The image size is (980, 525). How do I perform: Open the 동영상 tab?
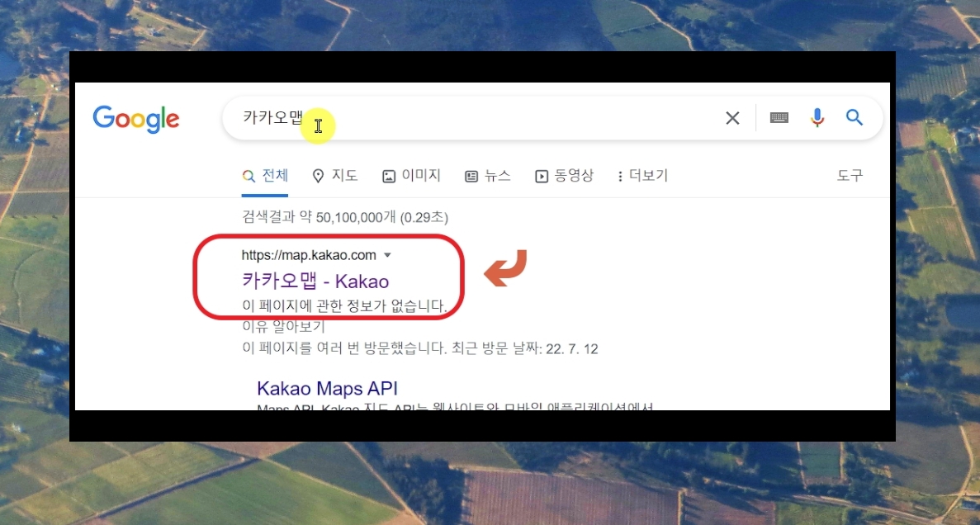click(565, 176)
